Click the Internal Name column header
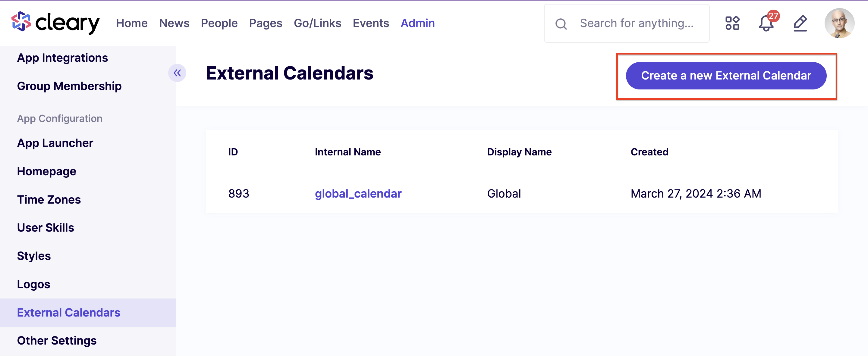 coord(348,151)
